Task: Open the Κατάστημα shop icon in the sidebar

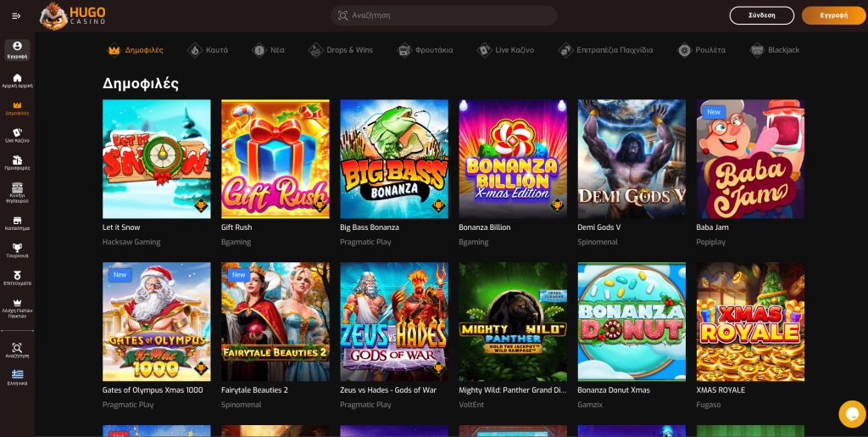Action: point(17,223)
